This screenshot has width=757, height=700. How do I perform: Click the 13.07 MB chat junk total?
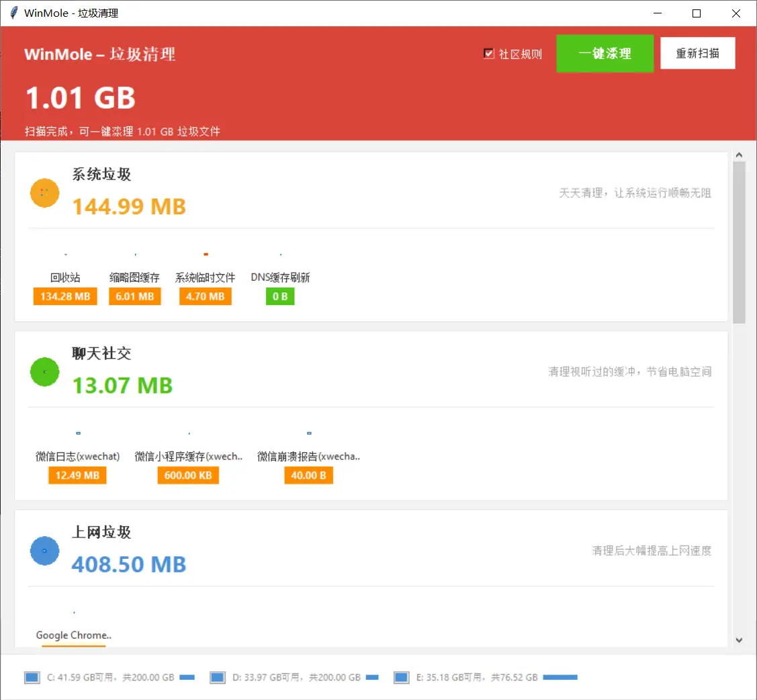click(122, 386)
